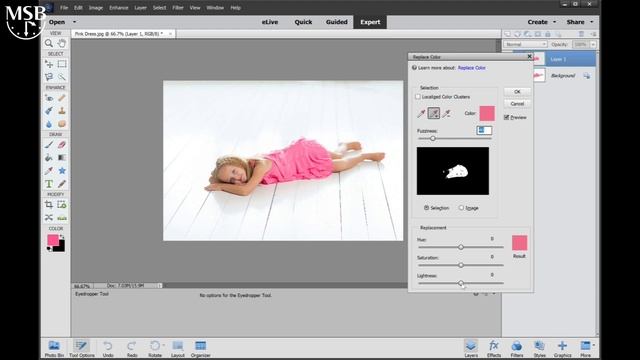Select the Color Picker eyedropper tool
The image size is (640, 360).
pos(49,171)
